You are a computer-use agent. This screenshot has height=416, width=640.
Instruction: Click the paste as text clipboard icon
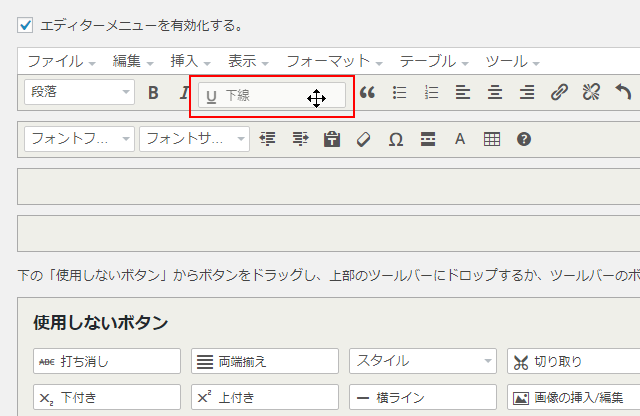pos(332,139)
